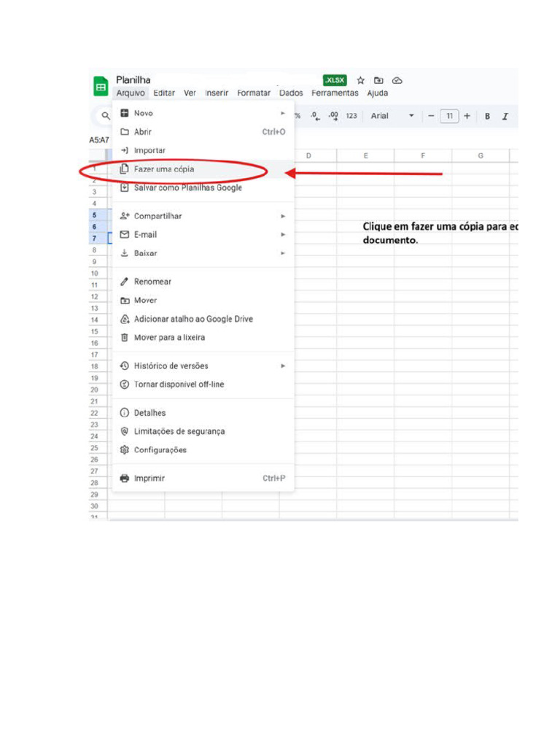The image size is (560, 747).
Task: Increase font size with the plus button
Action: point(467,116)
